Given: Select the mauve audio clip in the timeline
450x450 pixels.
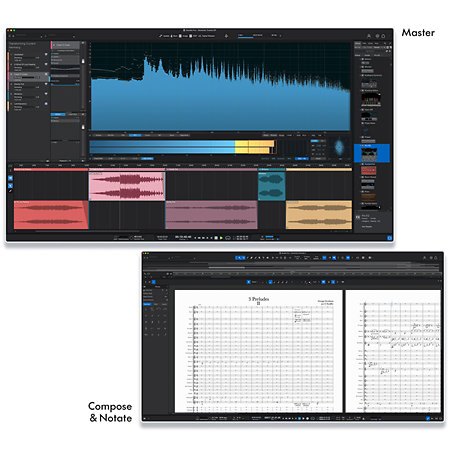Looking at the screenshot, I should point(211,215).
